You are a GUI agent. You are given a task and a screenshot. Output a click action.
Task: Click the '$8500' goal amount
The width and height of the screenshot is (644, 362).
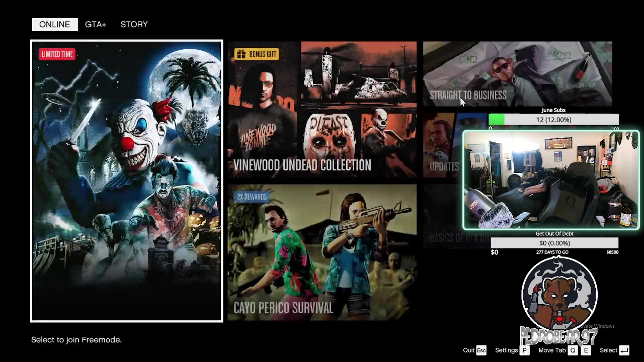pos(612,252)
